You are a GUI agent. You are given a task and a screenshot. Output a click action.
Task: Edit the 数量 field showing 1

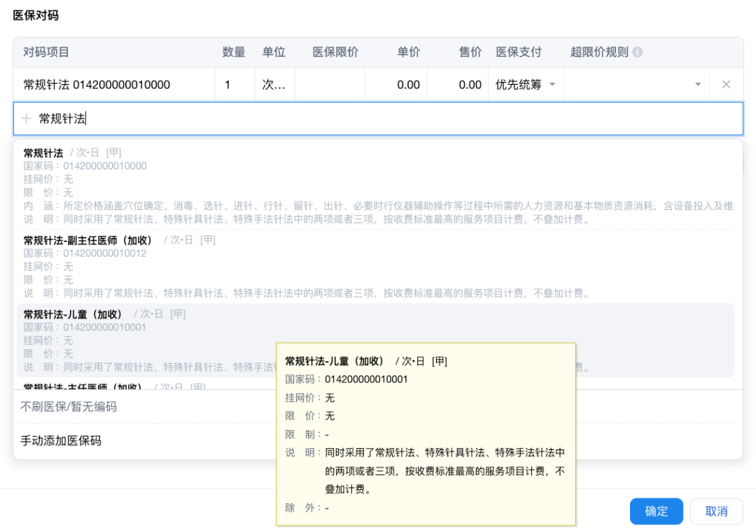234,85
